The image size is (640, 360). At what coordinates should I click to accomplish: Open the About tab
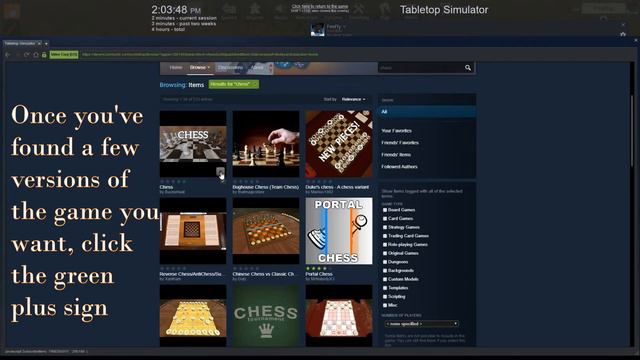click(257, 68)
